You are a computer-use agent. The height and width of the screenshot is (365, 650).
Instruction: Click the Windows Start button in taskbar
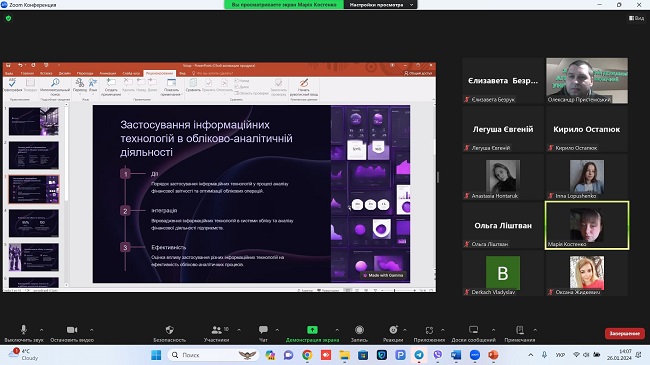156,355
